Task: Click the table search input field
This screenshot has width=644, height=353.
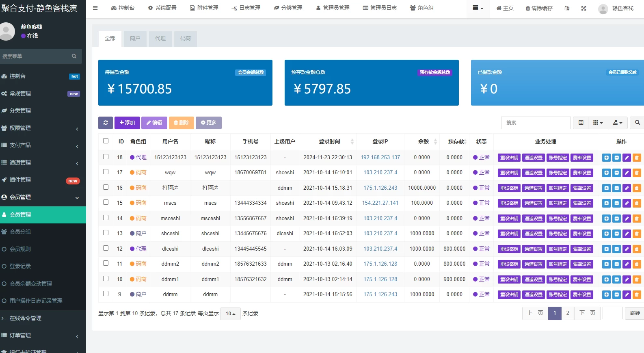Action: point(536,123)
